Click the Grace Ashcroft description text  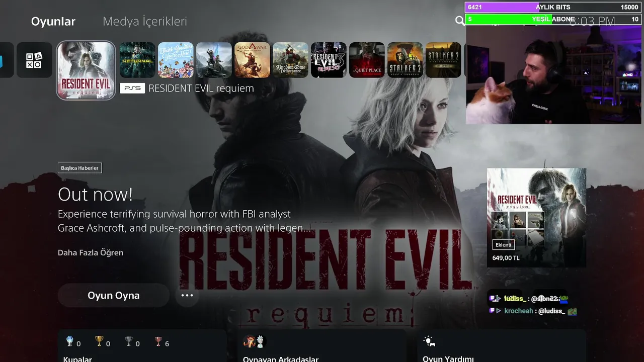tap(184, 221)
